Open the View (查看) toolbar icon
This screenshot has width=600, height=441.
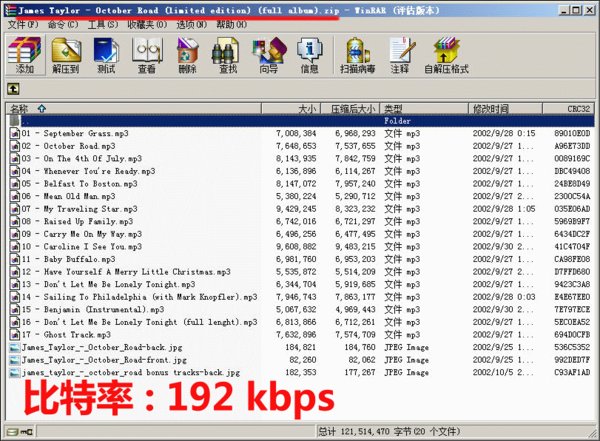click(147, 55)
